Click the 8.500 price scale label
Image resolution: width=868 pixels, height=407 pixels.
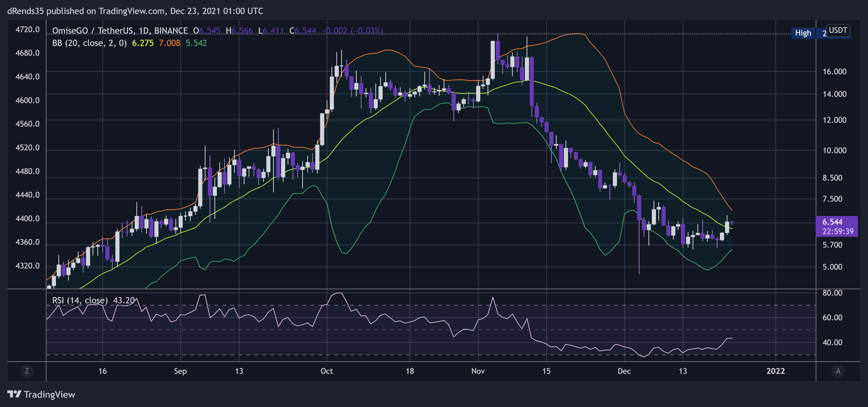pyautogui.click(x=832, y=178)
